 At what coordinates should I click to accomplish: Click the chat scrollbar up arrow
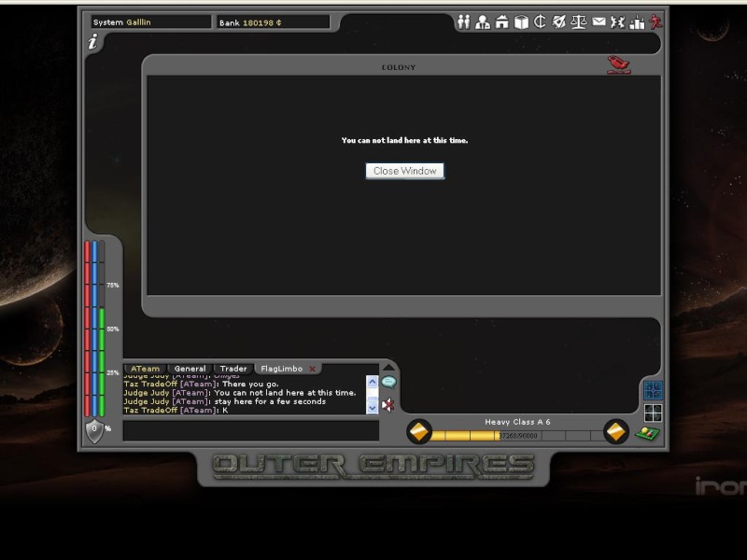pos(372,382)
